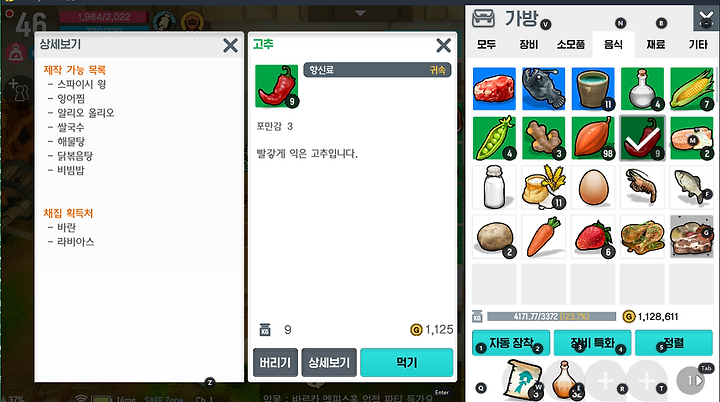This screenshot has height=402, width=720.
Task: Select the raw meat item in bag
Action: pyautogui.click(x=494, y=89)
